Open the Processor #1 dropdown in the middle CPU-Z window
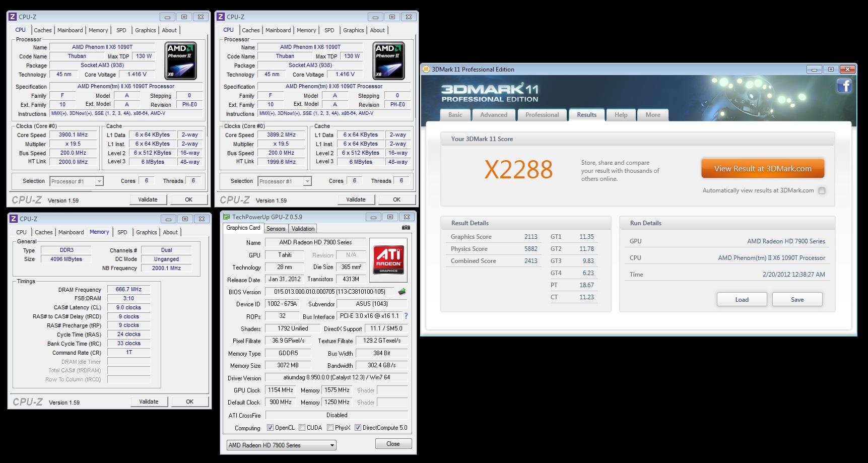 point(285,181)
